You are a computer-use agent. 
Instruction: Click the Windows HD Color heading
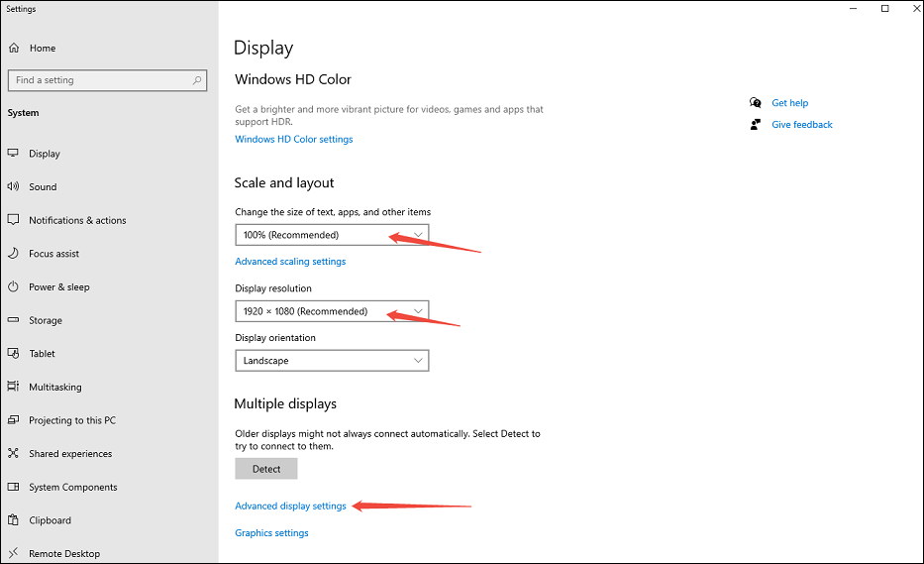click(x=293, y=79)
